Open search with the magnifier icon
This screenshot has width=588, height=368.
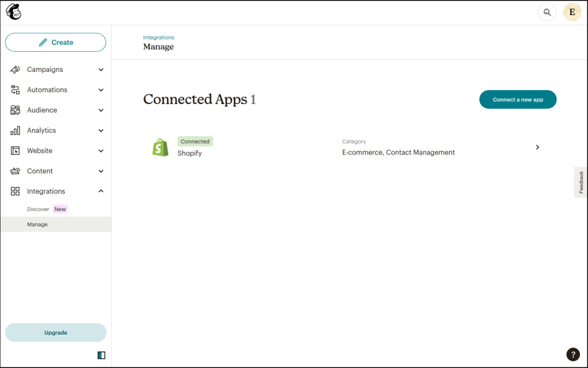tap(547, 13)
